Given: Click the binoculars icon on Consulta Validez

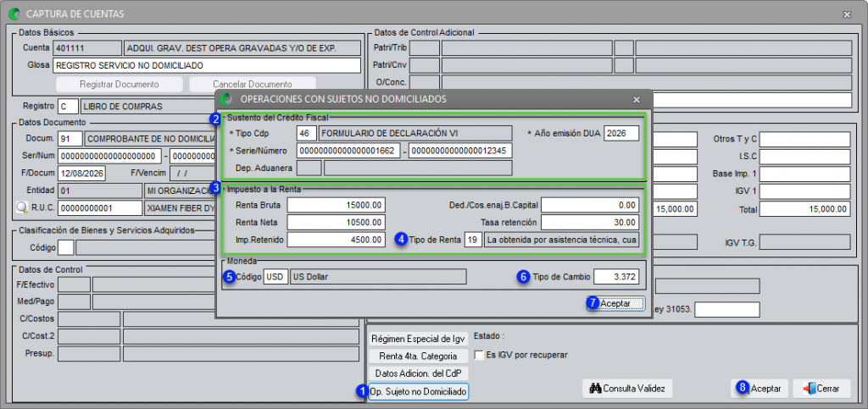Looking at the screenshot, I should (x=595, y=388).
